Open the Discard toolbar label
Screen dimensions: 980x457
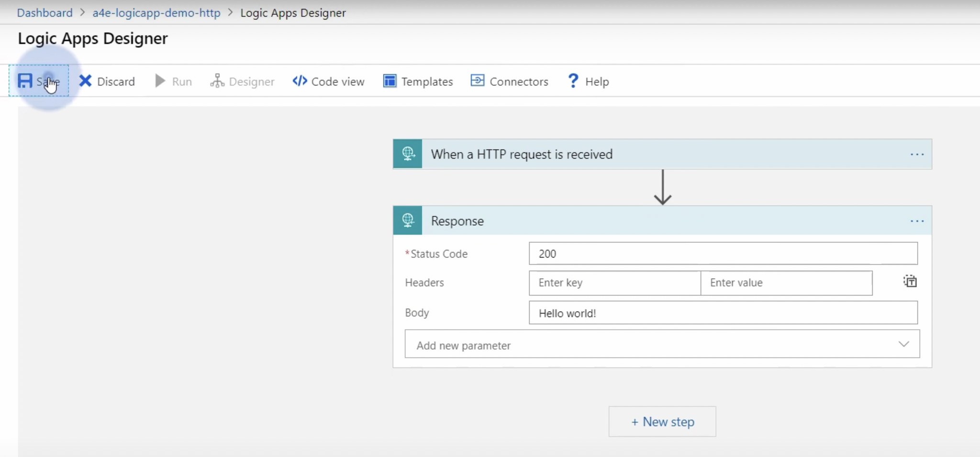[116, 82]
